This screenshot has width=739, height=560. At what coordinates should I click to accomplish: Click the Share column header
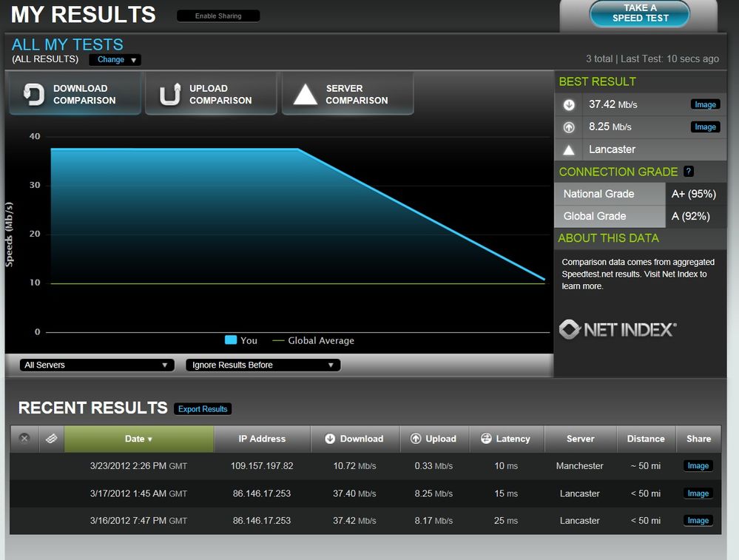coord(698,439)
